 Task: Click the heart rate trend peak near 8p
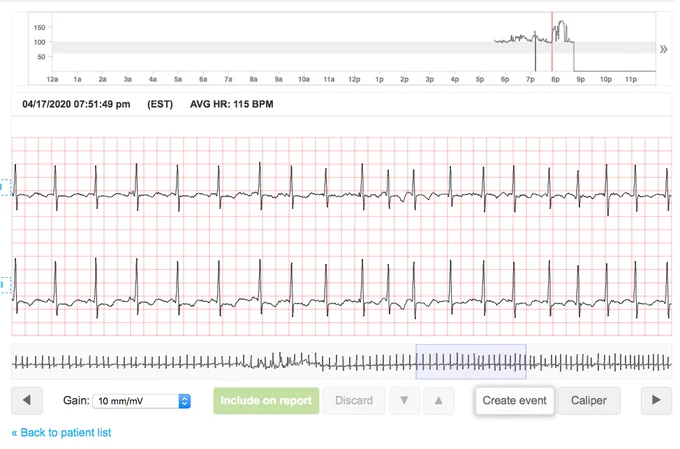pyautogui.click(x=562, y=22)
